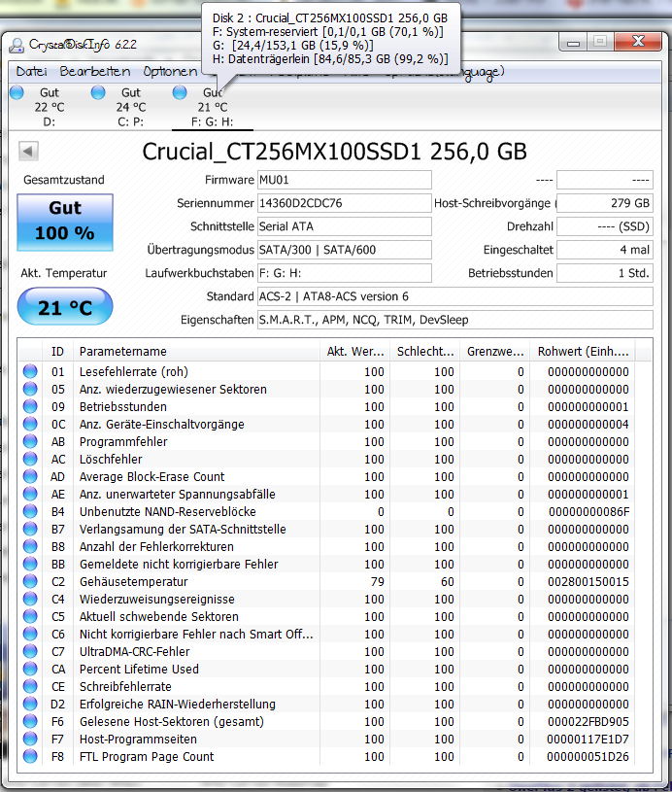This screenshot has height=792, width=672.
Task: Click raw value 0000000086F
Action: click(x=588, y=512)
